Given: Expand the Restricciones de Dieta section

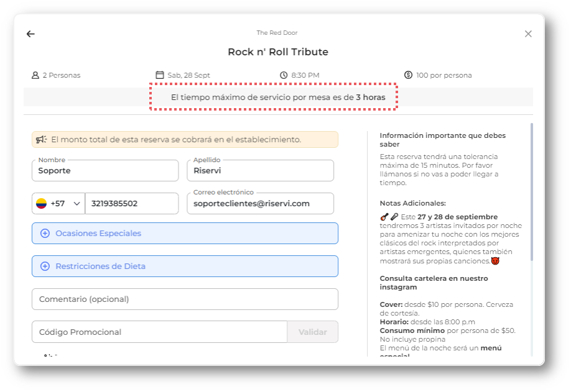Looking at the screenshot, I should (185, 267).
